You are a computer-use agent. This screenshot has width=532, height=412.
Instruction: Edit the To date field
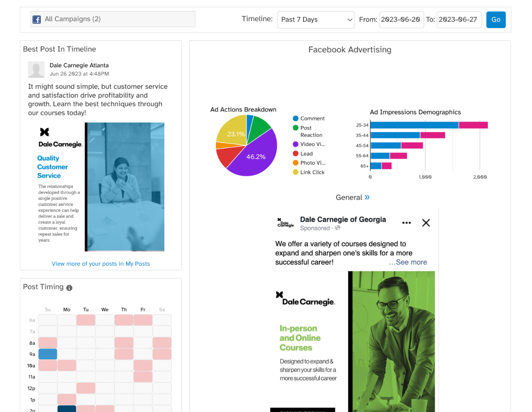click(x=459, y=19)
